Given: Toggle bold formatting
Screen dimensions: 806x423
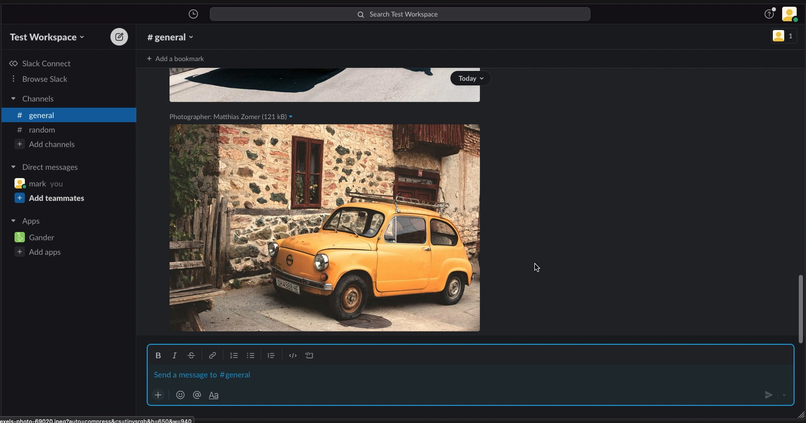Looking at the screenshot, I should tap(158, 355).
